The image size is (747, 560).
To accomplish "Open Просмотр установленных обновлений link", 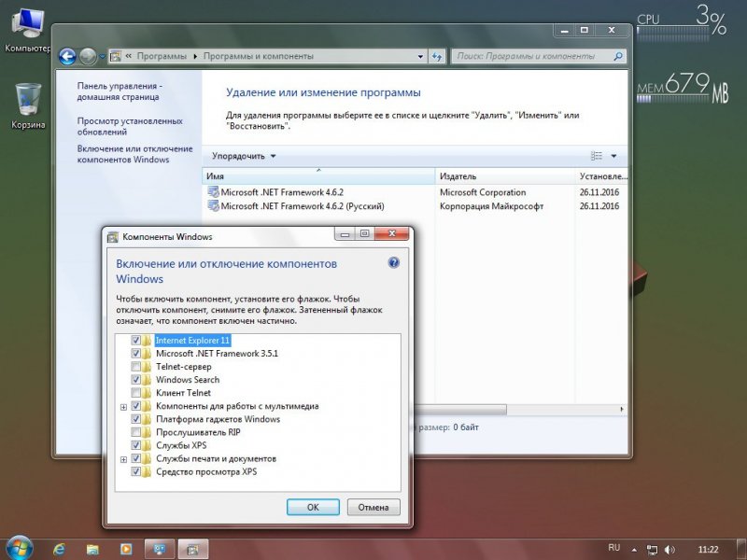I will click(x=130, y=126).
